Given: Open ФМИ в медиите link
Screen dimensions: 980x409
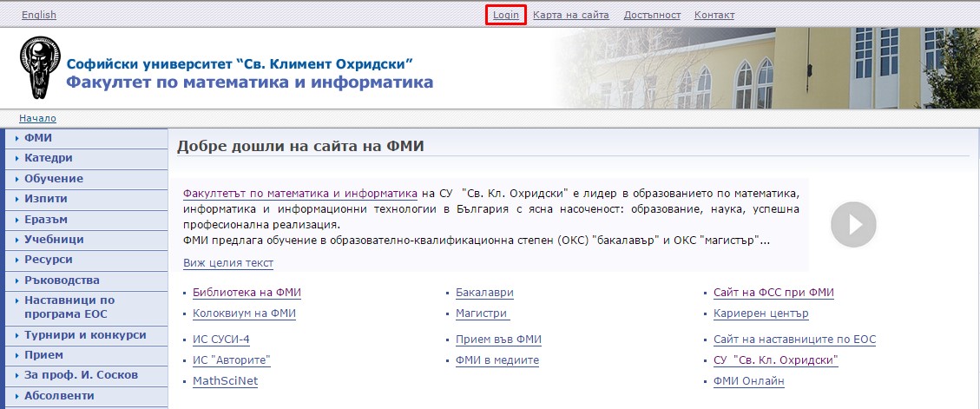Looking at the screenshot, I should (497, 360).
